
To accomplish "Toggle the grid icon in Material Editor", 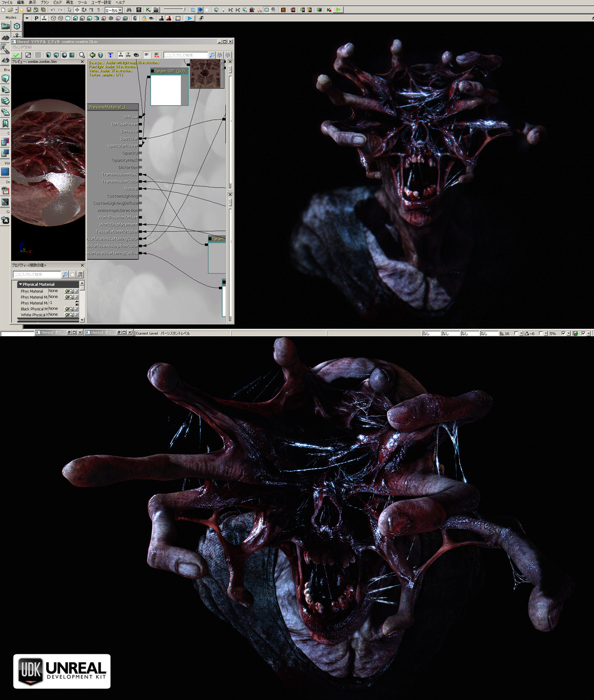I will point(38,55).
